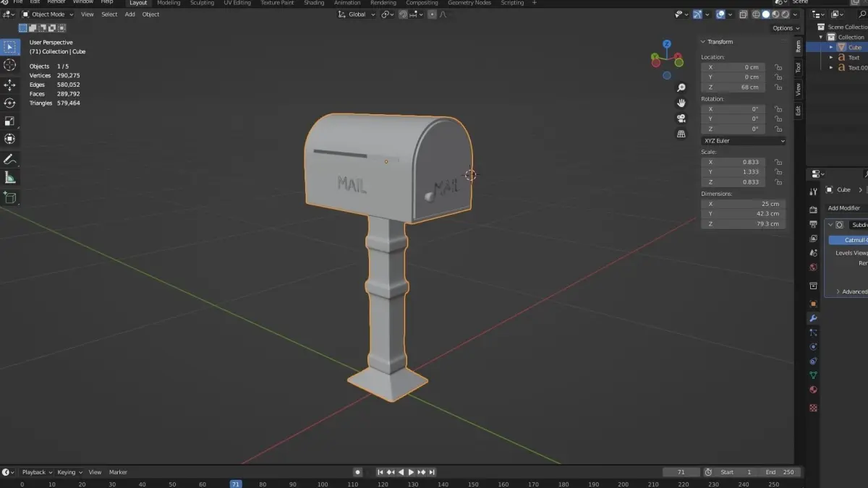868x488 pixels.
Task: Switch to the Modeling workspace tab
Action: pos(169,3)
